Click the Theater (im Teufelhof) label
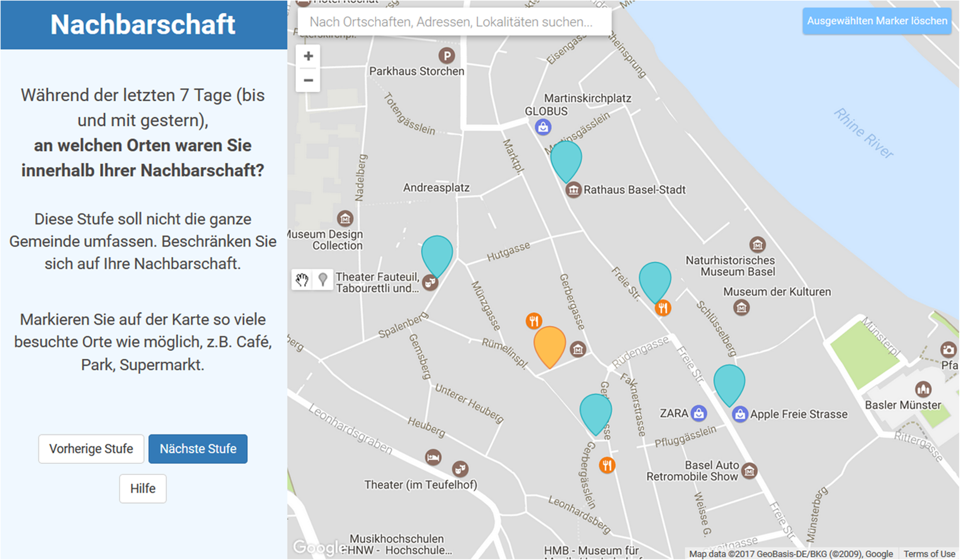Viewport: 960px width, 560px height. [x=421, y=485]
